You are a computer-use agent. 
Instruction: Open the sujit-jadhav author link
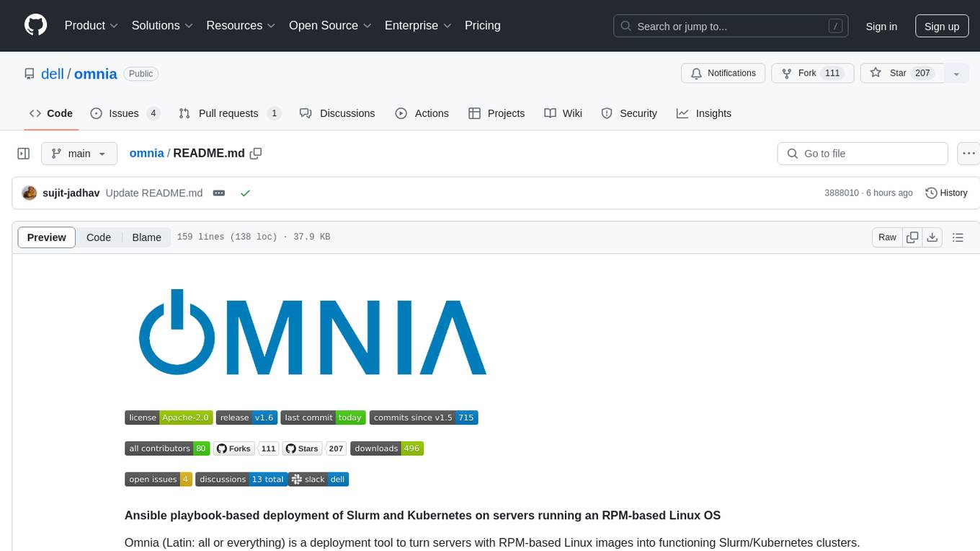point(71,193)
